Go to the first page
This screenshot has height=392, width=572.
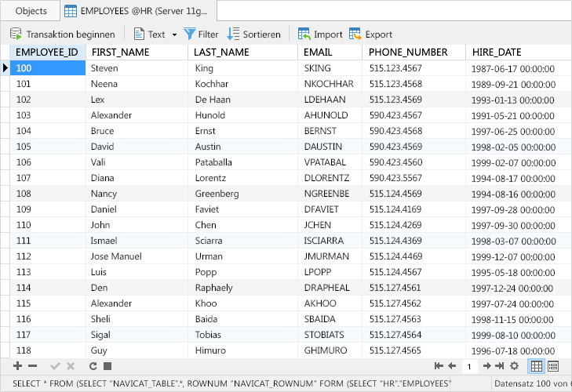click(439, 366)
